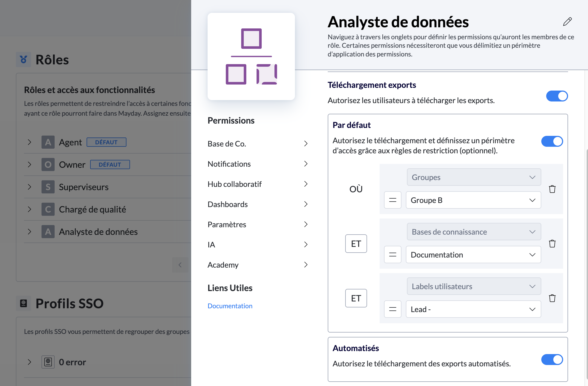Open the Groupe B value dropdown

(x=473, y=200)
